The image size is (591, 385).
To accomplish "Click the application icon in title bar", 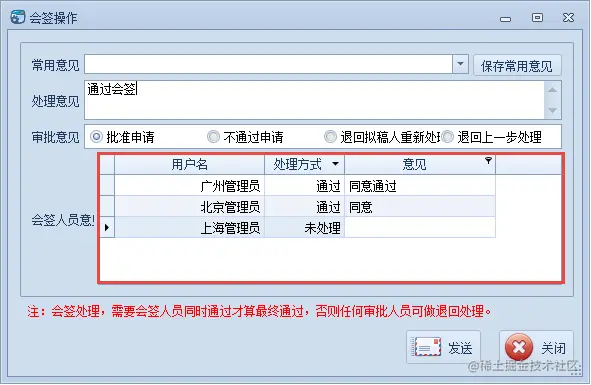I will (18, 17).
